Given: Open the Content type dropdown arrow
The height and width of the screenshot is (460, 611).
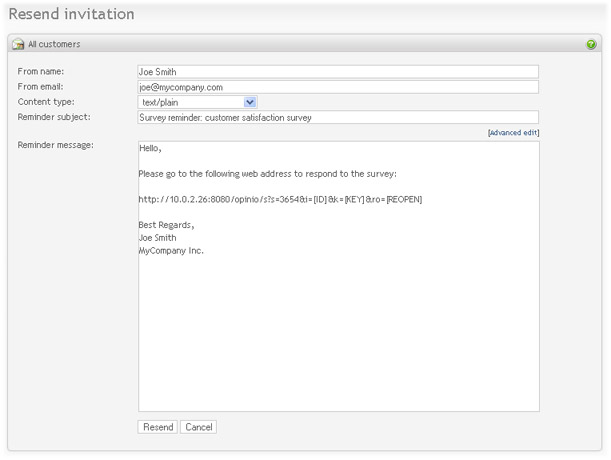Looking at the screenshot, I should pos(249,102).
